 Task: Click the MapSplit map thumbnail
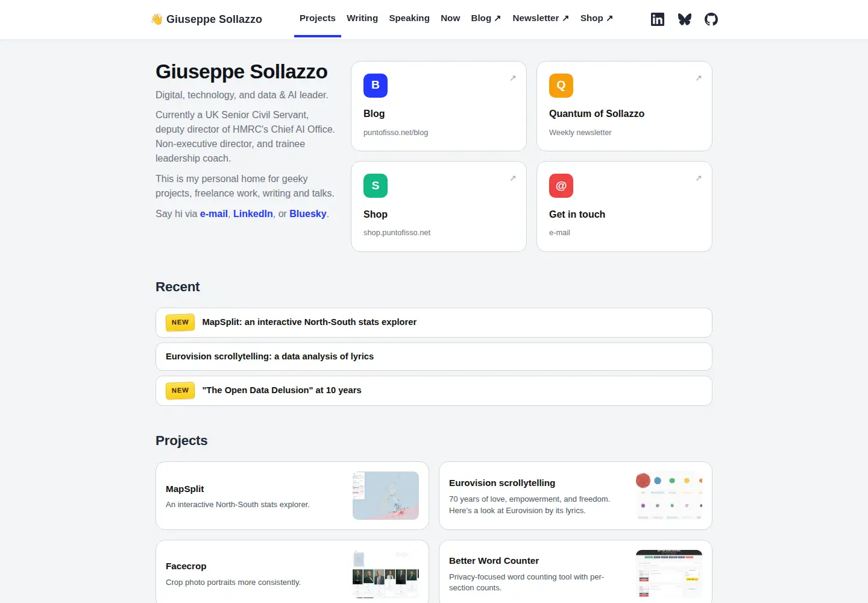(x=386, y=496)
